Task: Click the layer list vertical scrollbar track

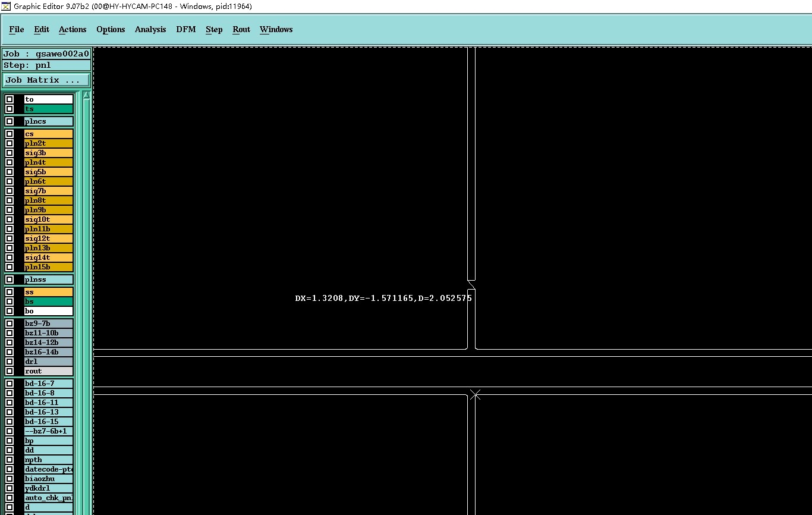Action: [x=86, y=306]
